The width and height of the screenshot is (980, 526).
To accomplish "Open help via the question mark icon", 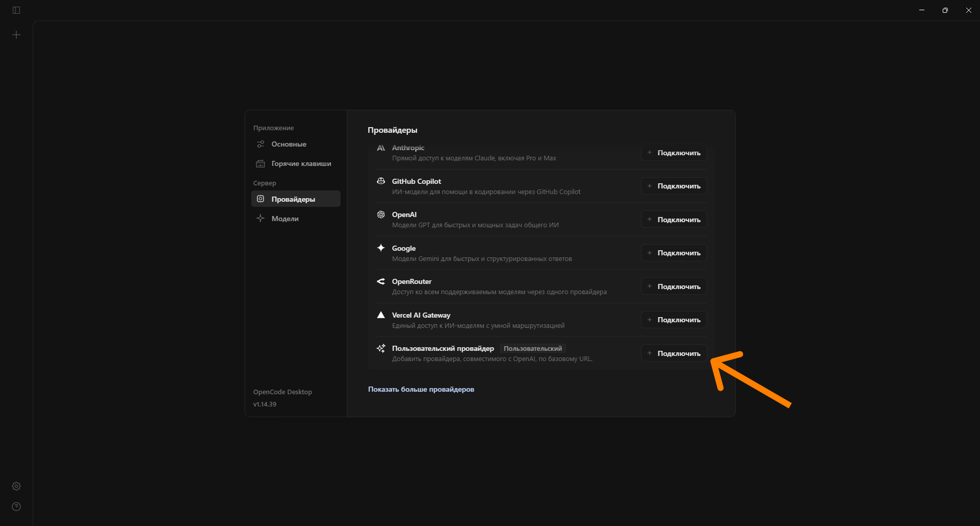I will (x=16, y=507).
